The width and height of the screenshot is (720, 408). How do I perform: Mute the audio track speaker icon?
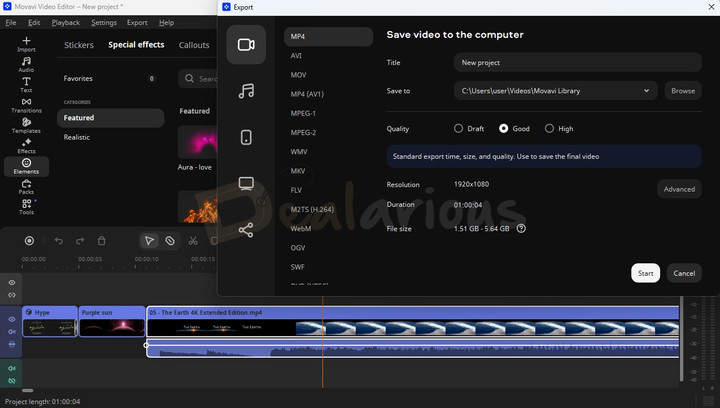tap(12, 368)
